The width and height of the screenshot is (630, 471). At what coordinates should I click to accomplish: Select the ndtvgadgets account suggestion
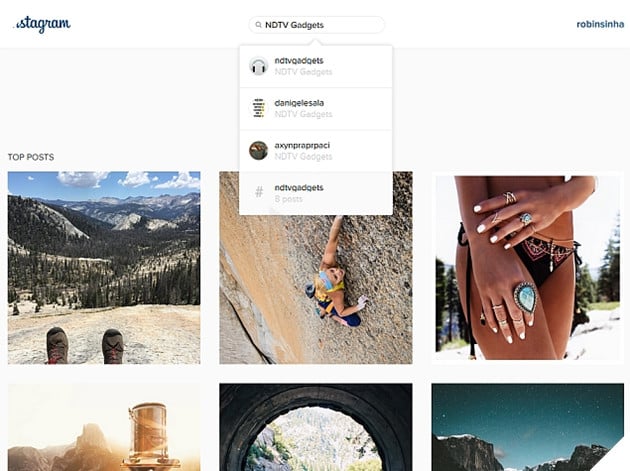click(316, 66)
